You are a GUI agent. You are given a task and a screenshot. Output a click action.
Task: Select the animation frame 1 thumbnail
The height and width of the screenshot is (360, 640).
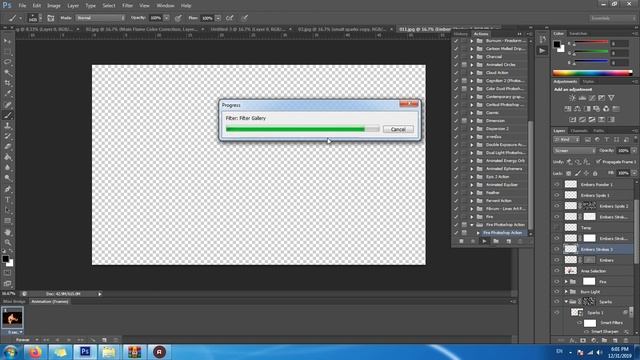[x=12, y=318]
